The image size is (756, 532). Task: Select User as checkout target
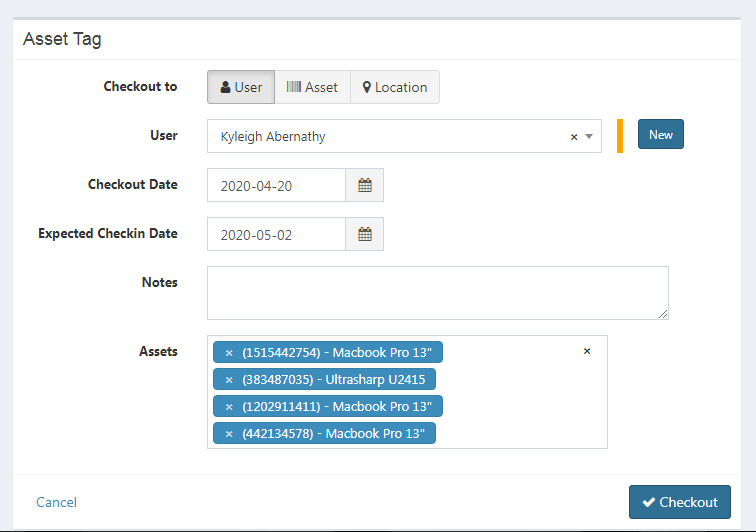(x=241, y=87)
